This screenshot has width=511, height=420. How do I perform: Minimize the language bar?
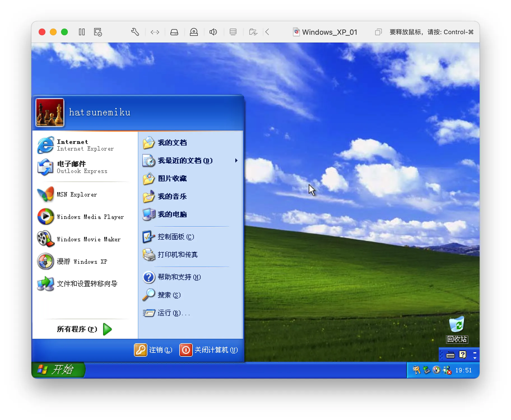click(475, 353)
